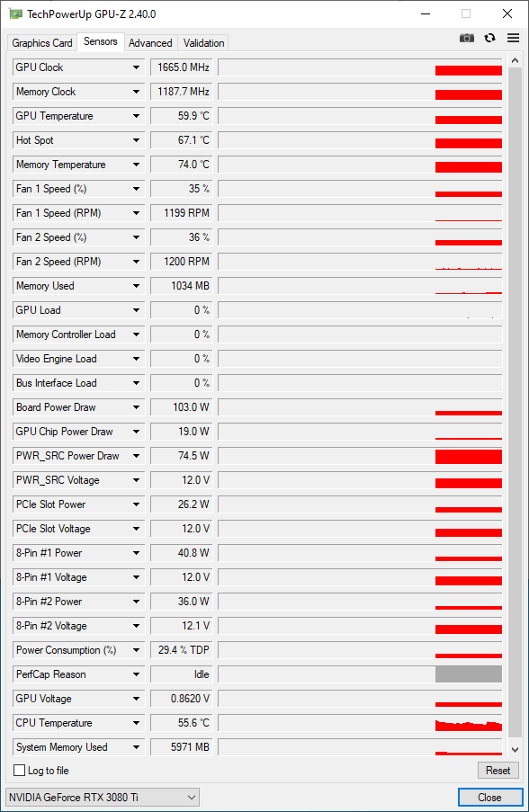529x812 pixels.
Task: Open the PerfCap Reason dropdown arrow
Action: coord(136,674)
